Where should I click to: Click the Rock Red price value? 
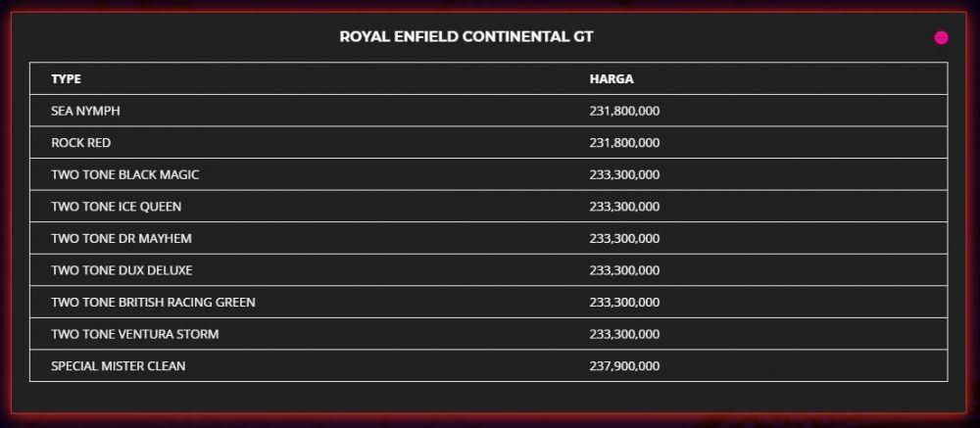pos(624,143)
